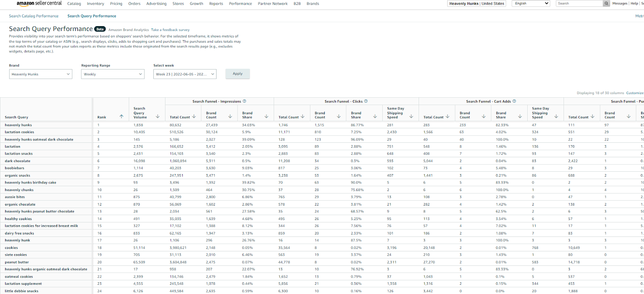This screenshot has width=644, height=294.
Task: Sort by Clicks Brand Count arrow
Action: click(339, 117)
